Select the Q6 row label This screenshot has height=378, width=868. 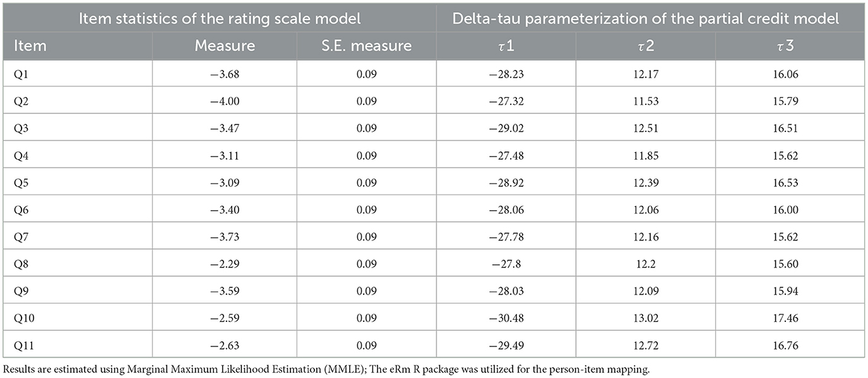click(15, 210)
